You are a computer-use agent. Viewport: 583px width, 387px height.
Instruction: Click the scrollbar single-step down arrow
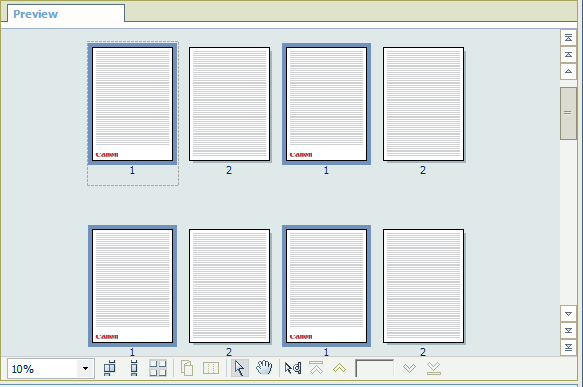pyautogui.click(x=568, y=314)
